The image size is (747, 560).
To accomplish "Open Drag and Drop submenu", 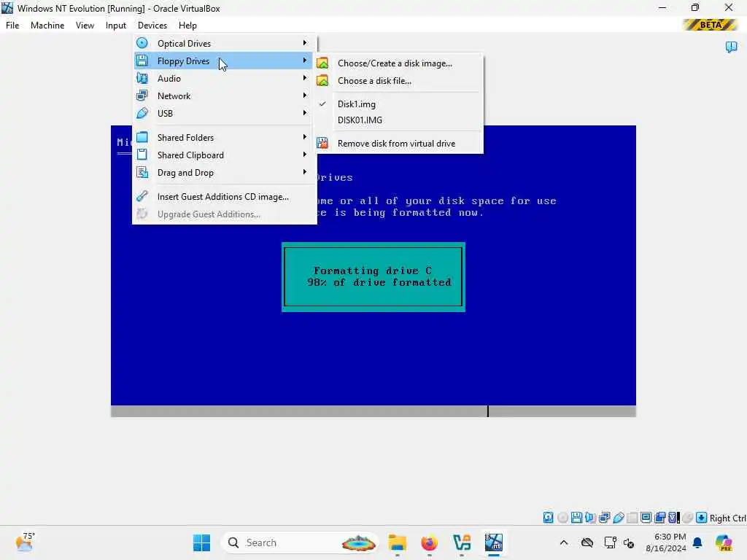I will pyautogui.click(x=224, y=172).
